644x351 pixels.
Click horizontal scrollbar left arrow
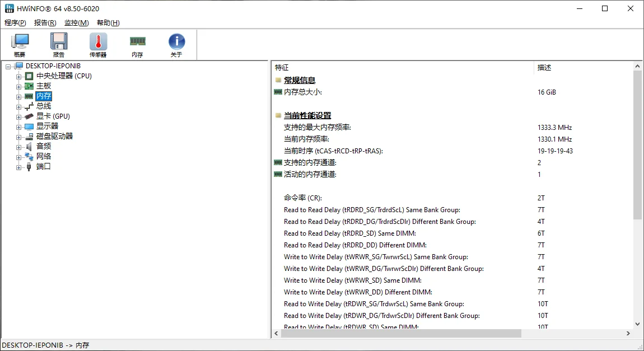click(276, 333)
